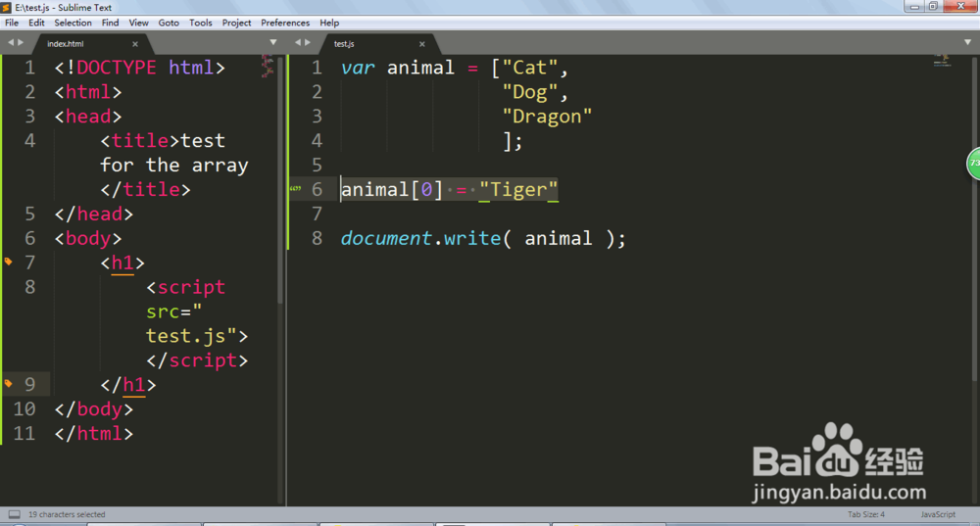Click line number 10 in index.html gutter
The width and height of the screenshot is (980, 526).
point(24,409)
